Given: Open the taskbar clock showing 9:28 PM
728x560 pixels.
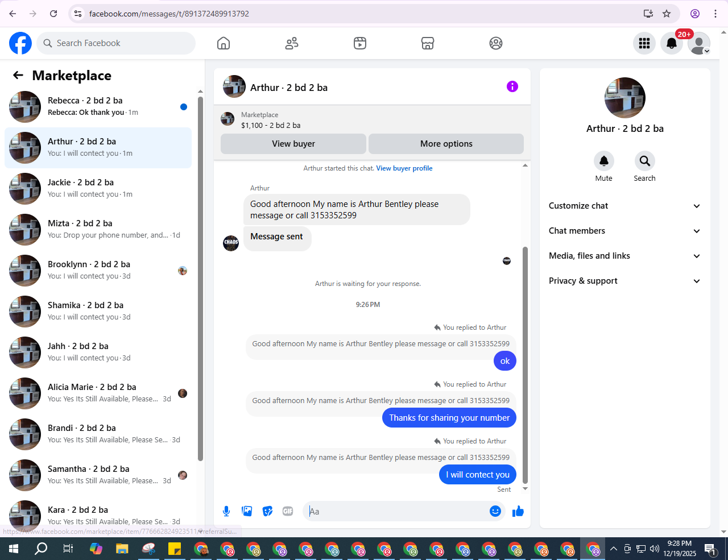Looking at the screenshot, I should point(680,549).
